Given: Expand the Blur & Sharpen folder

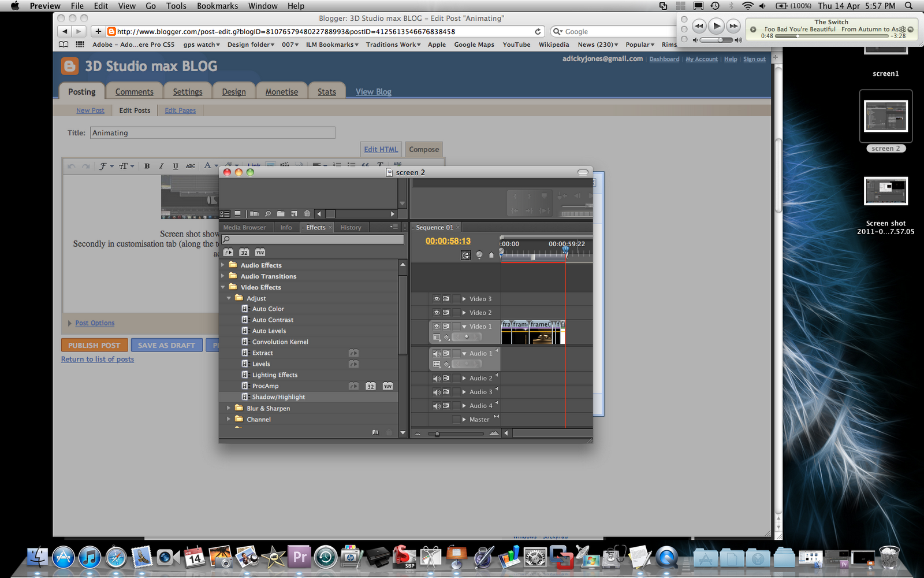Looking at the screenshot, I should (229, 408).
